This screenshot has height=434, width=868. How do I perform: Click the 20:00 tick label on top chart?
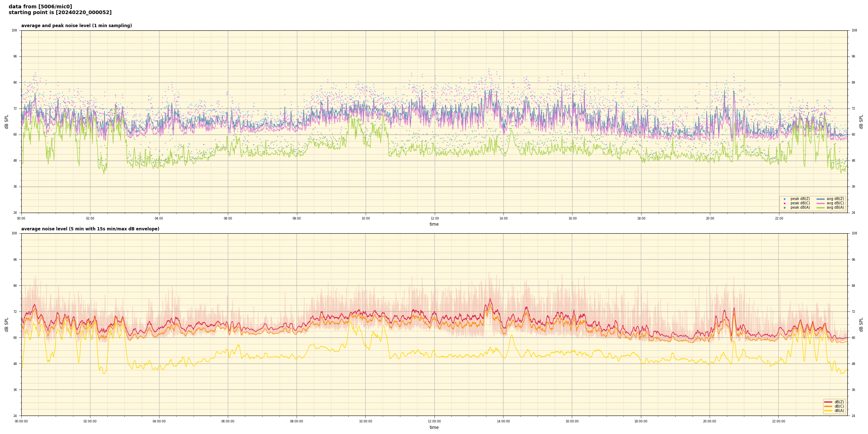[x=710, y=218]
